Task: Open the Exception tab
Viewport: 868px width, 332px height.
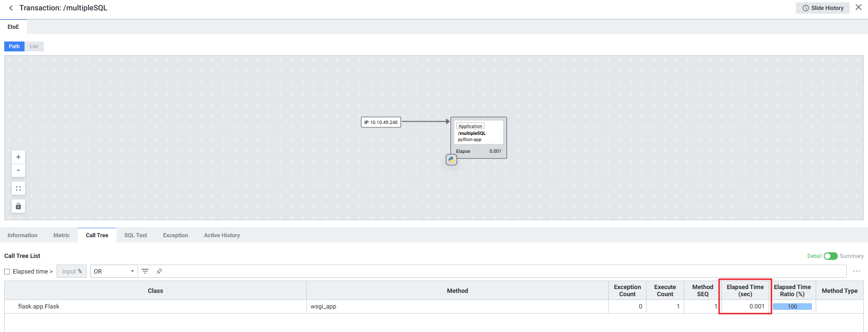Action: (x=175, y=235)
